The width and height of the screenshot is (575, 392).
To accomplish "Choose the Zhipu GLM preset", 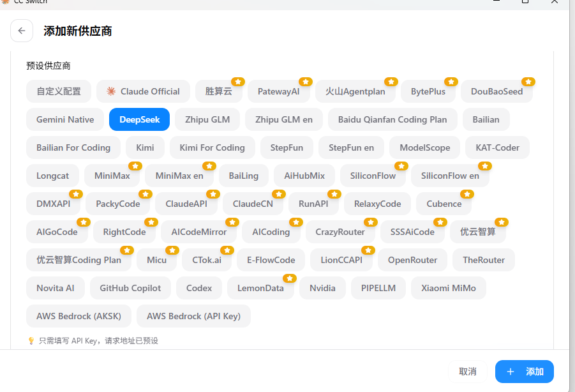I will tap(207, 119).
